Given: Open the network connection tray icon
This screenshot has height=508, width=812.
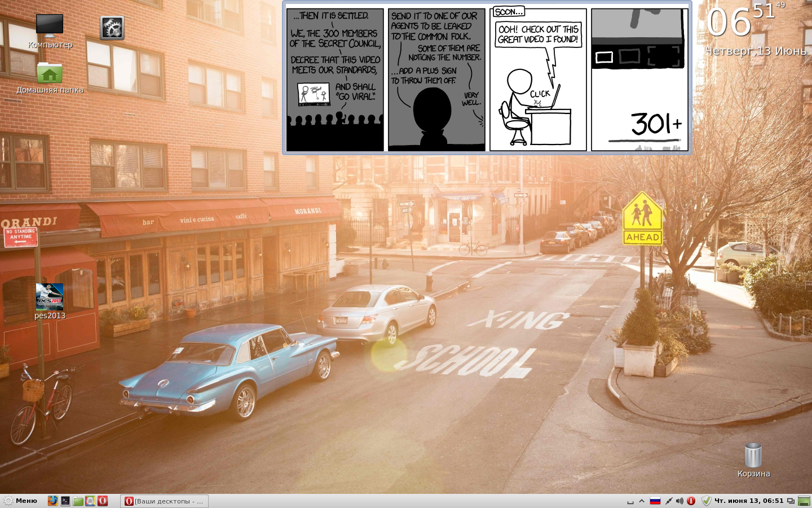Looking at the screenshot, I should pyautogui.click(x=669, y=501).
